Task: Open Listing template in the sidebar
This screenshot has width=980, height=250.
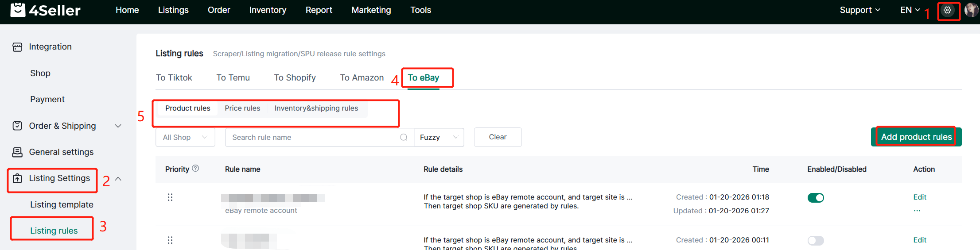Action: point(62,205)
